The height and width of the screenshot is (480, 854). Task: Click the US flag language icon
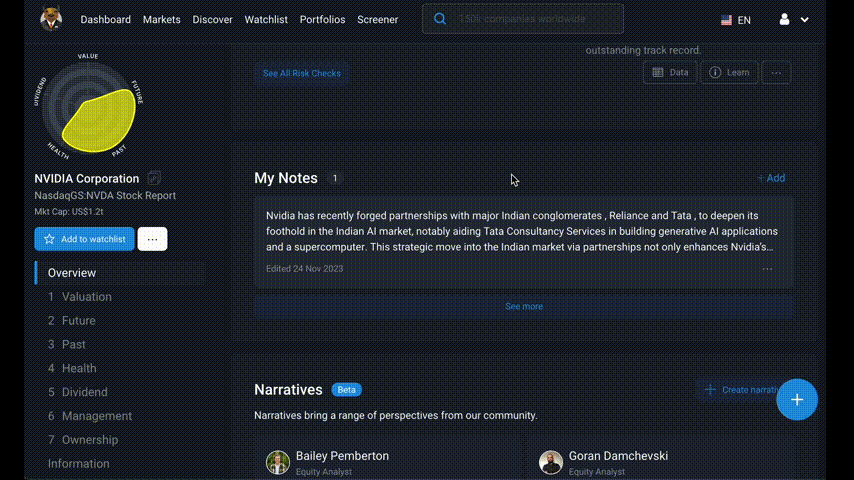(x=727, y=20)
